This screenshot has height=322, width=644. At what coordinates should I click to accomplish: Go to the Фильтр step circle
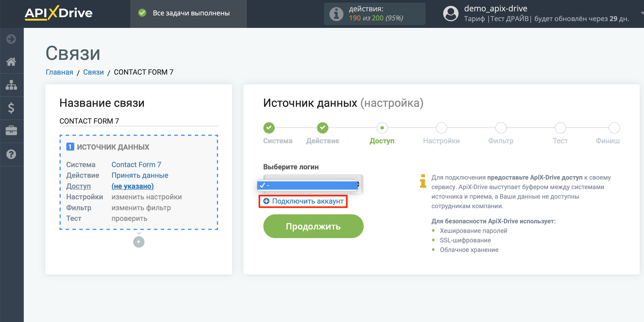[x=501, y=128]
